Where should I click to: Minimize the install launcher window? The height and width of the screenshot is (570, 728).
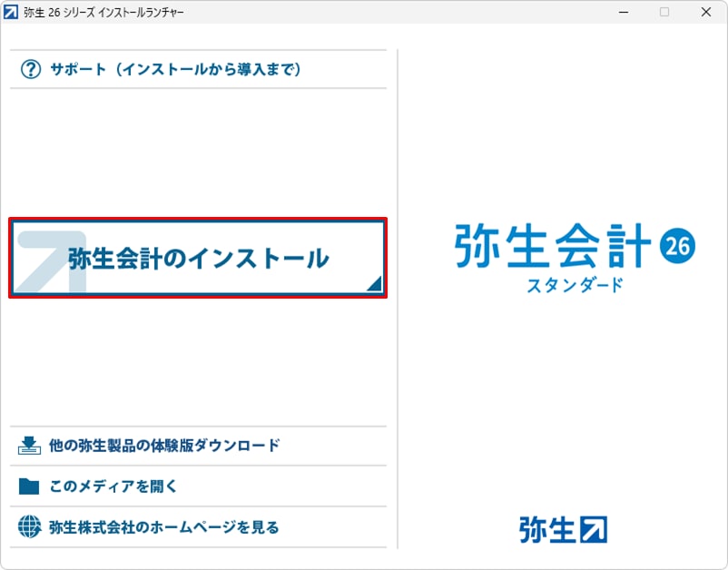pos(623,12)
